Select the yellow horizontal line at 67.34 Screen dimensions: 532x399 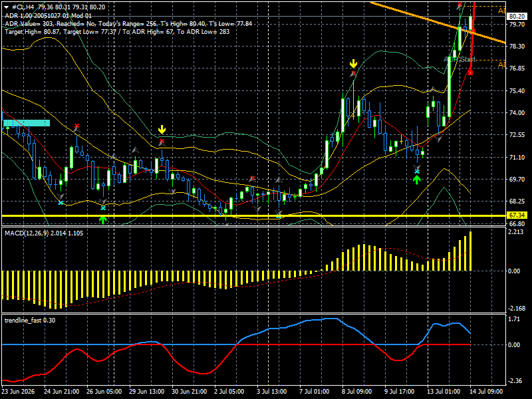tap(253, 215)
